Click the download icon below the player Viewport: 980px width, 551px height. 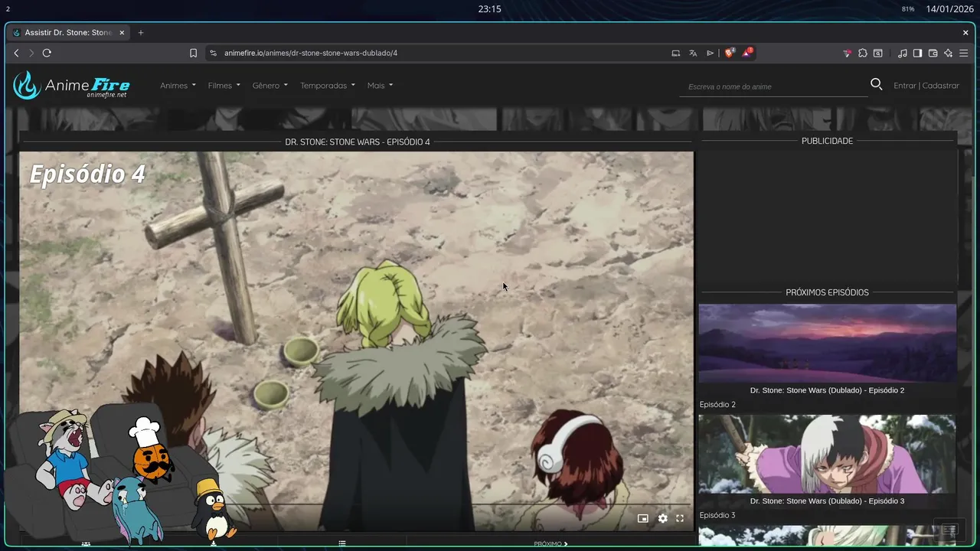[214, 543]
